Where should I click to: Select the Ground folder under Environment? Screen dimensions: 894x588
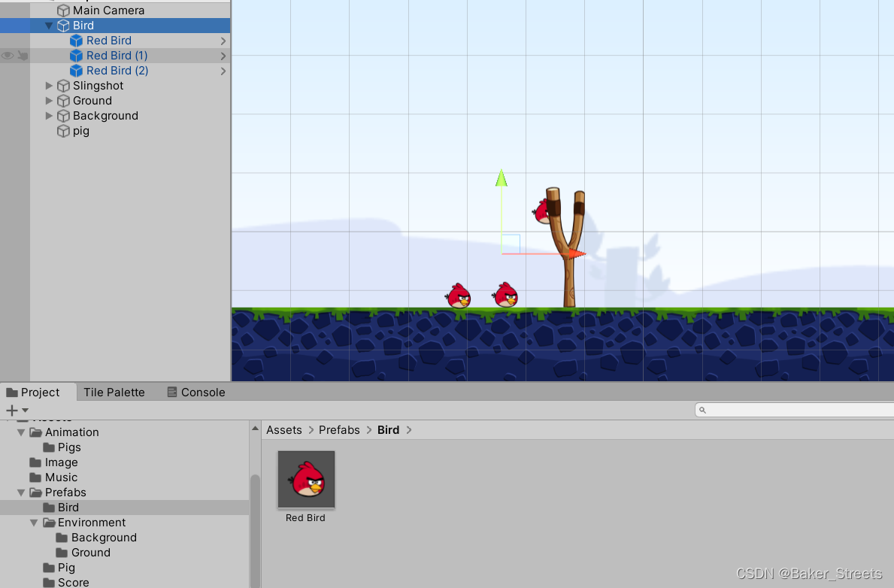(83, 553)
